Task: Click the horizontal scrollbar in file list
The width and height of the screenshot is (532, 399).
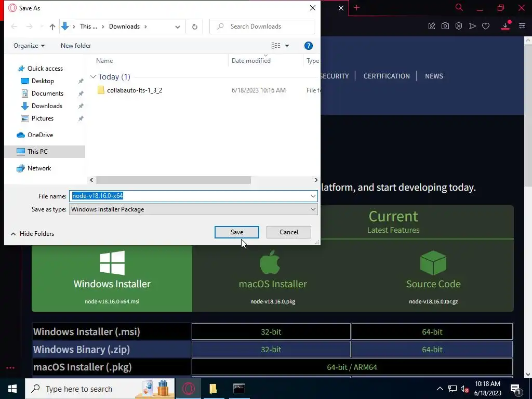Action: click(x=174, y=180)
